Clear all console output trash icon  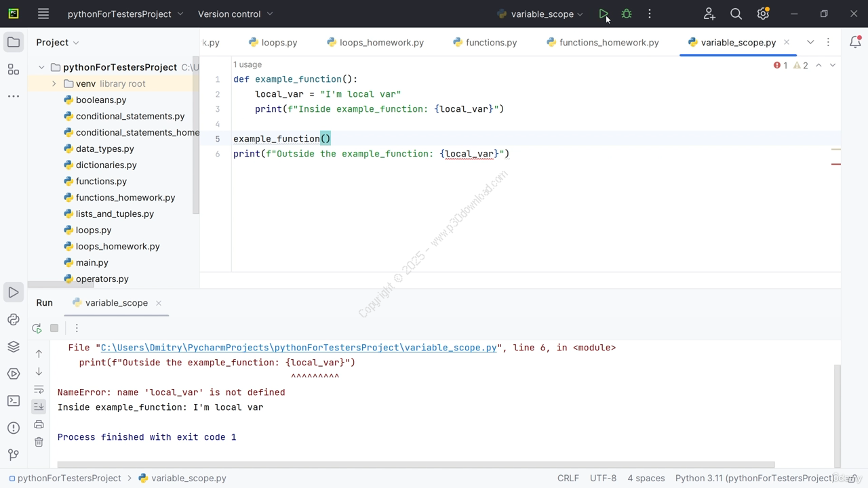tap(39, 442)
